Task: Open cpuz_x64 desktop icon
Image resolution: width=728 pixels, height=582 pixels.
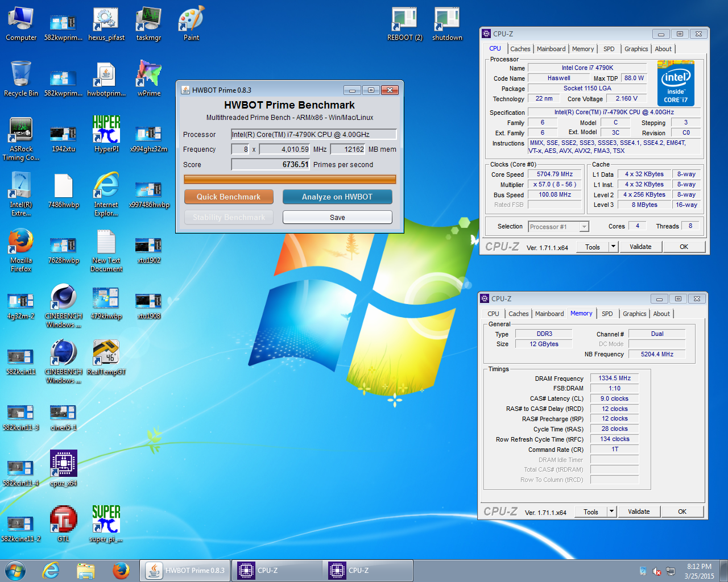Action: coord(64,469)
